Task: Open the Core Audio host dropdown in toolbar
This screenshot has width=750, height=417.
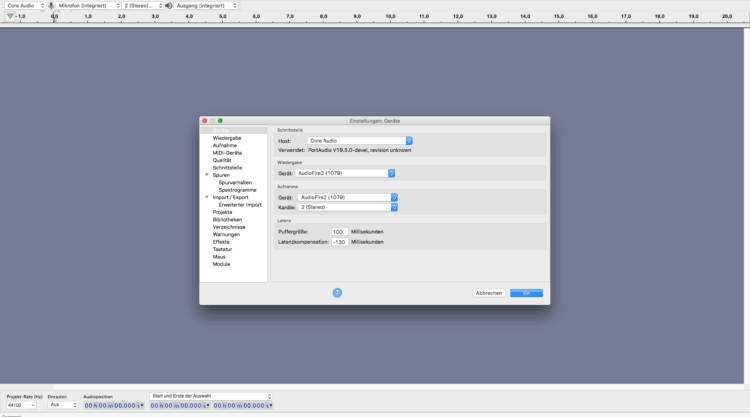Action: [25, 6]
